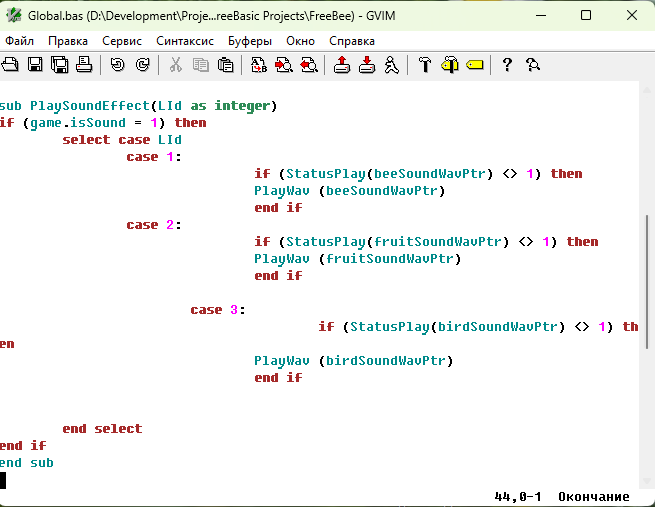The height and width of the screenshot is (507, 655).
Task: Click the scrollbar down arrow
Action: click(x=647, y=481)
